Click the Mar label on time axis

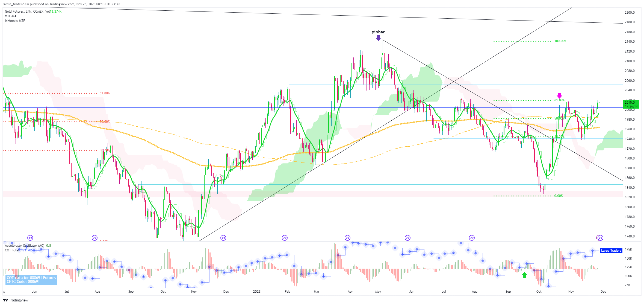coord(317,292)
